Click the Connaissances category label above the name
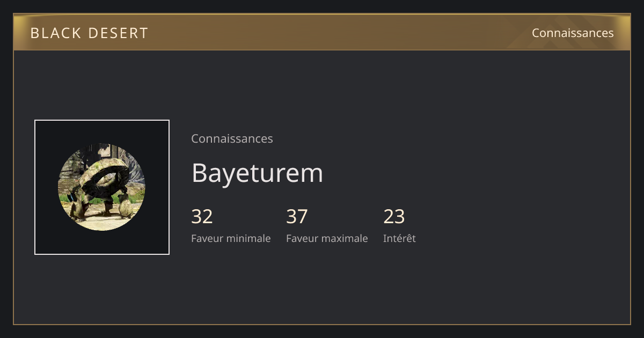 coord(232,138)
